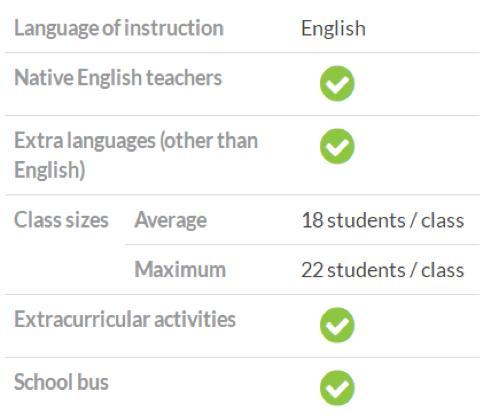Click the Extra languages (other than English) label

pyautogui.click(x=136, y=155)
